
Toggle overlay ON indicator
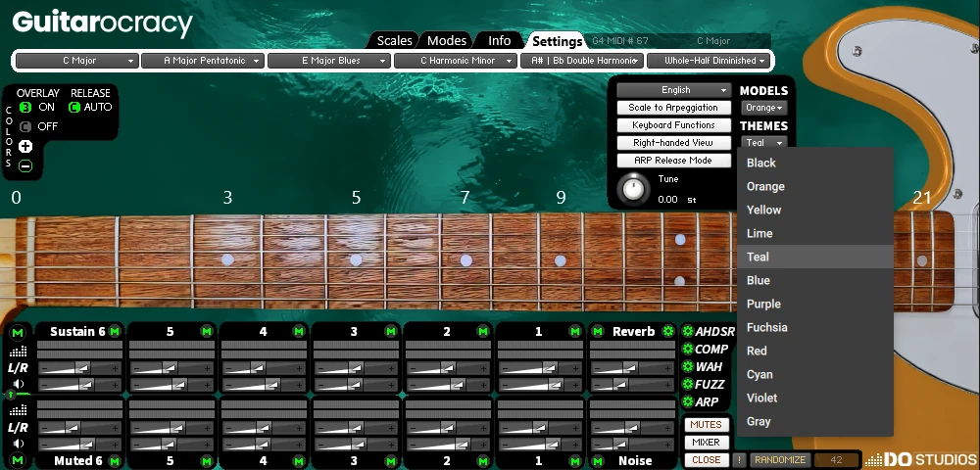pos(25,108)
